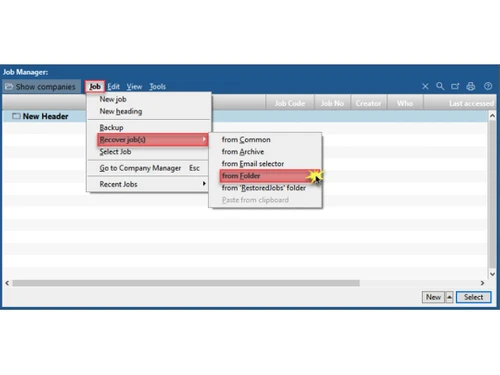Screen dimensions: 500x375
Task: Click the scroll up arrow
Action: tap(492, 116)
